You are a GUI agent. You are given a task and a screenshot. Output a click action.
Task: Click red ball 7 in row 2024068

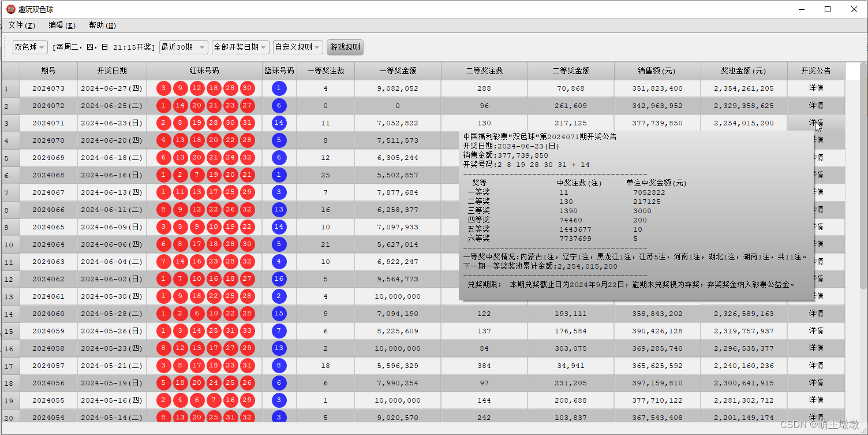[197, 175]
